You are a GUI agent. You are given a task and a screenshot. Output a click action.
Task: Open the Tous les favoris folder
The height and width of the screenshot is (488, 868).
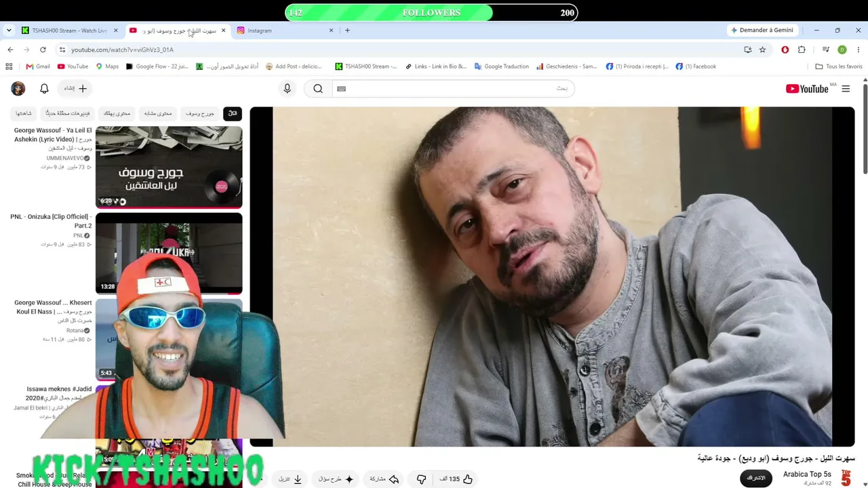(839, 66)
